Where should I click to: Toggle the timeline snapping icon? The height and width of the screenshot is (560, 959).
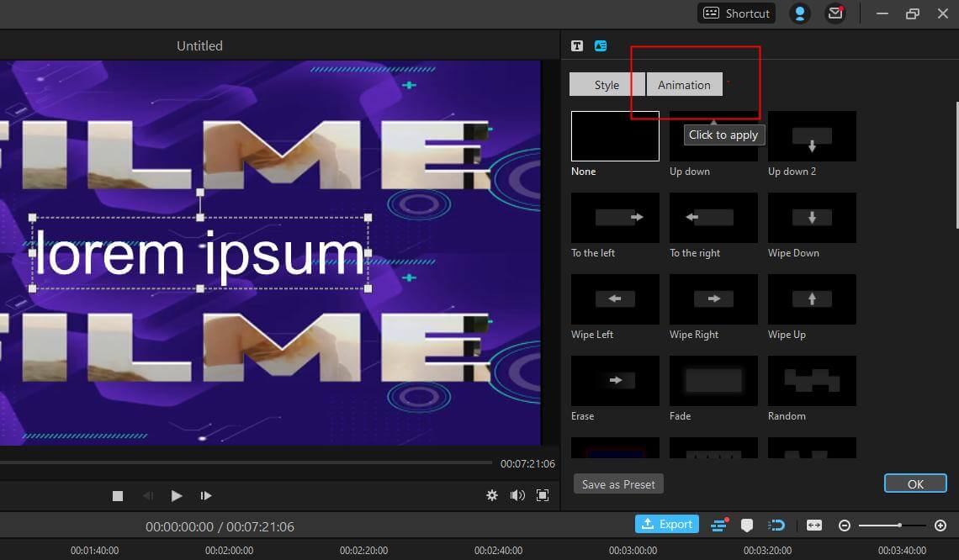776,526
